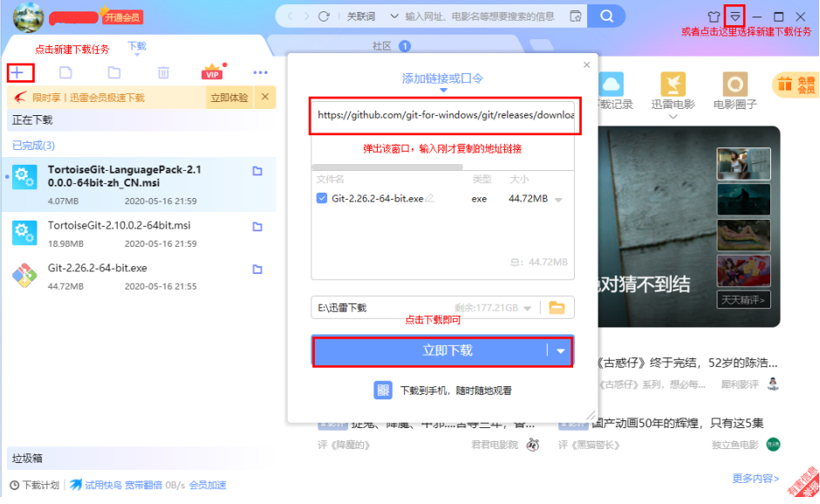Click the plus icon to create new download
The image size is (820, 504).
tap(17, 72)
